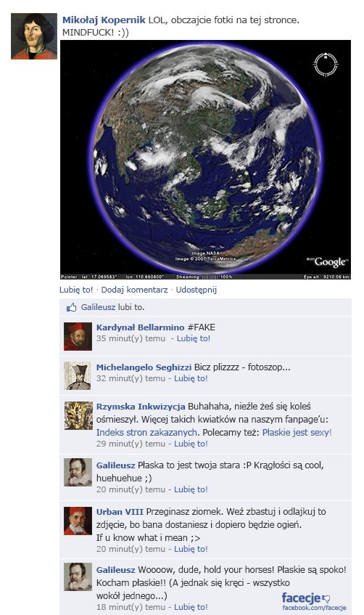
Task: Click the compass icon on the globe image
Action: point(326,65)
